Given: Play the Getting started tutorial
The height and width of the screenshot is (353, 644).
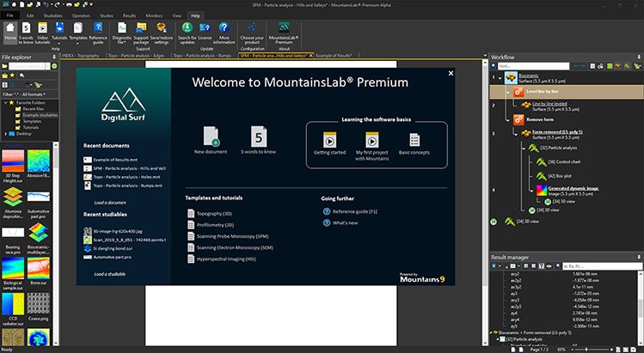Looking at the screenshot, I should pyautogui.click(x=330, y=143).
